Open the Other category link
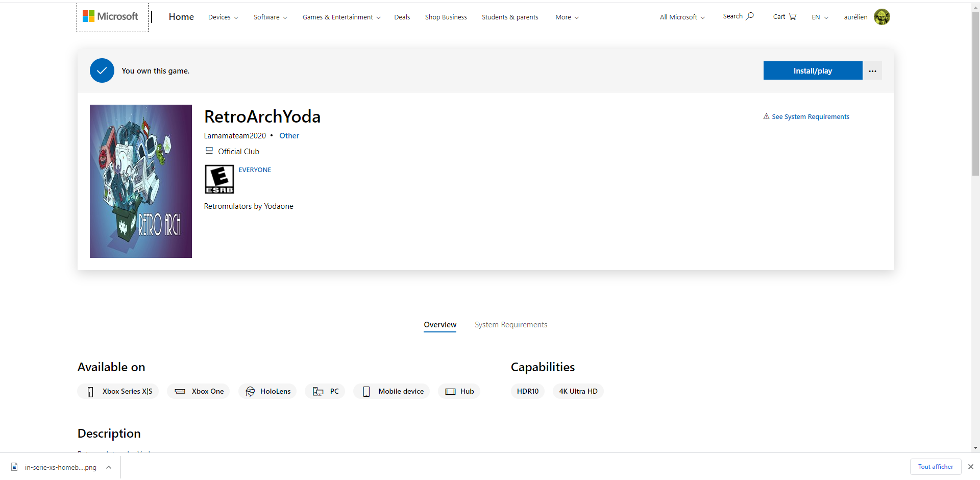The height and width of the screenshot is (480, 980). pyautogui.click(x=289, y=136)
